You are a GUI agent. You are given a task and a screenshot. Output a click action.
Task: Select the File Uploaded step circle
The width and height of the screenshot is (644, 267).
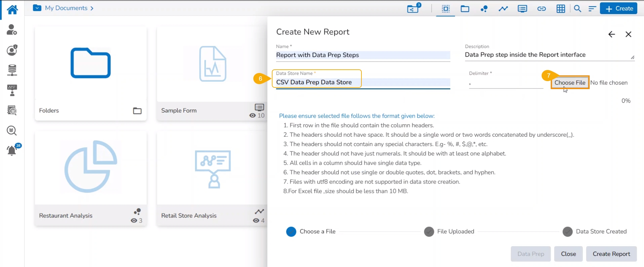pyautogui.click(x=429, y=231)
